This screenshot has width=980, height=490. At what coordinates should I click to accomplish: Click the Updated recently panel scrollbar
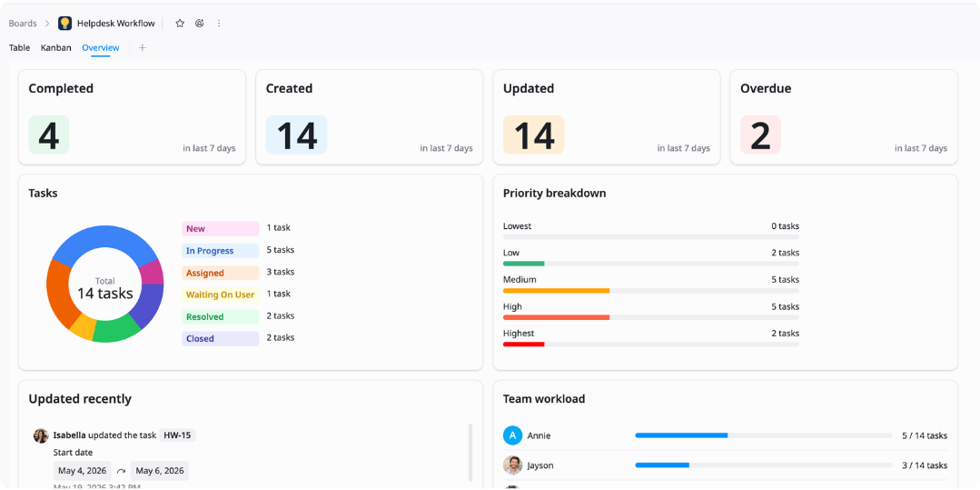tap(470, 453)
